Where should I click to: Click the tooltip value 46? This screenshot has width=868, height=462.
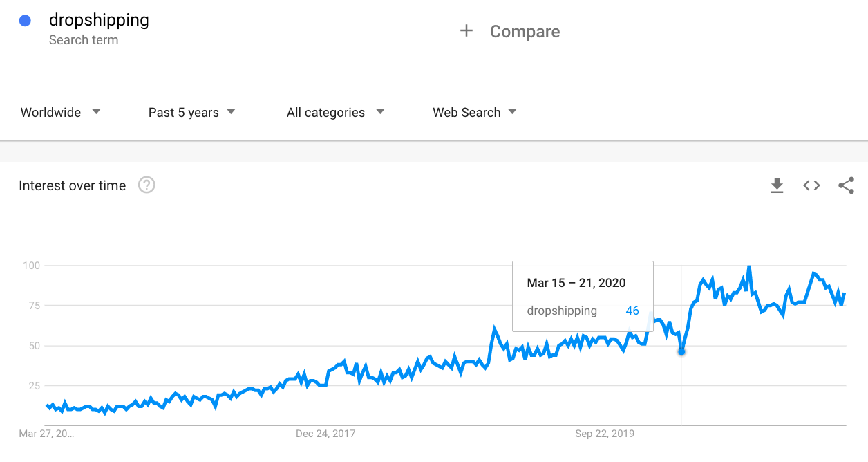pyautogui.click(x=632, y=311)
